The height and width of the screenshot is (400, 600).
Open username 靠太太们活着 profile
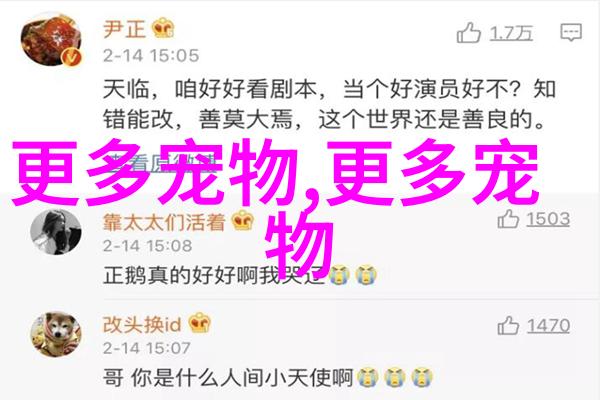pos(164,222)
